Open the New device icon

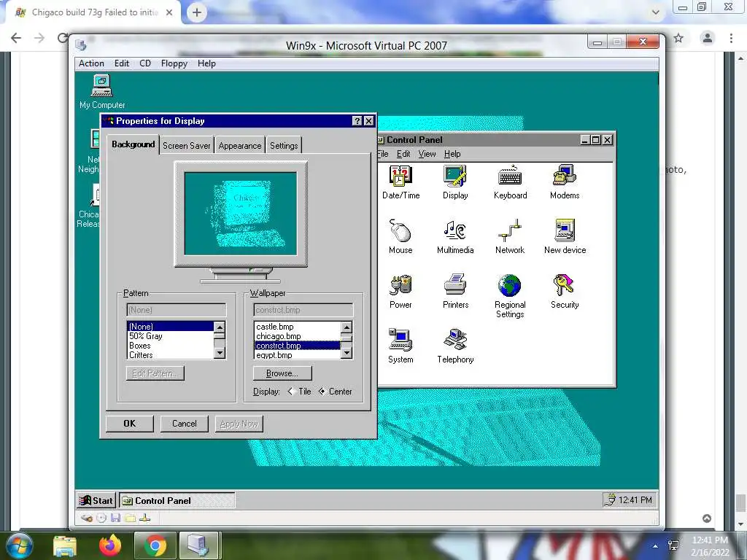pos(565,237)
